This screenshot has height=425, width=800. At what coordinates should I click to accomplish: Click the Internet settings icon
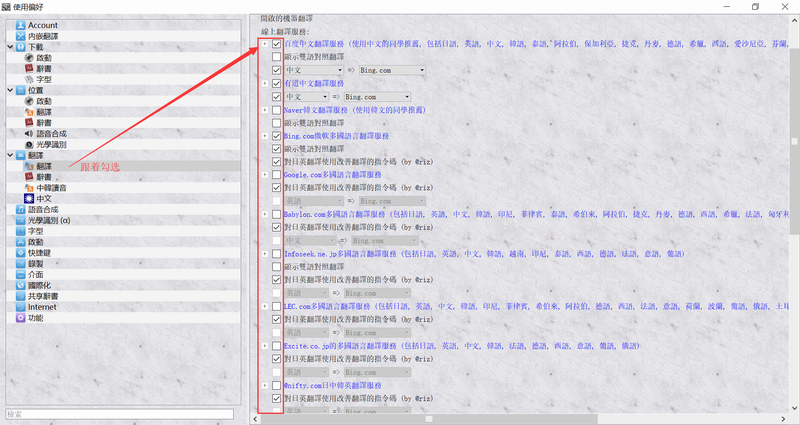21,307
